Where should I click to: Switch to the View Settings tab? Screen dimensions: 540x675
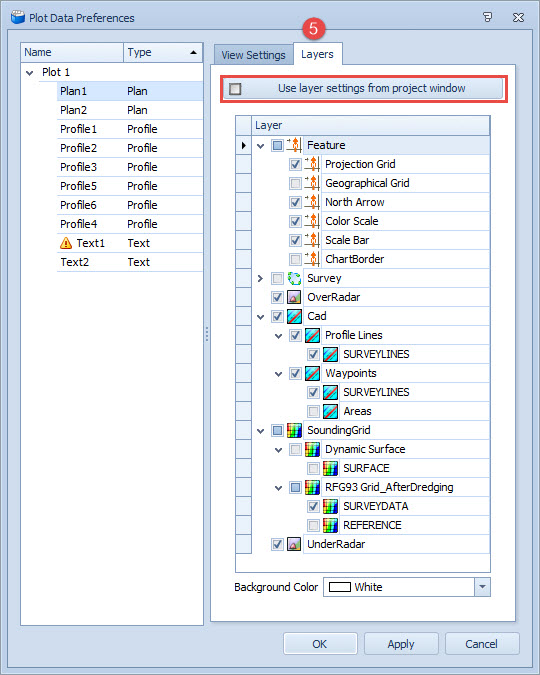[253, 55]
